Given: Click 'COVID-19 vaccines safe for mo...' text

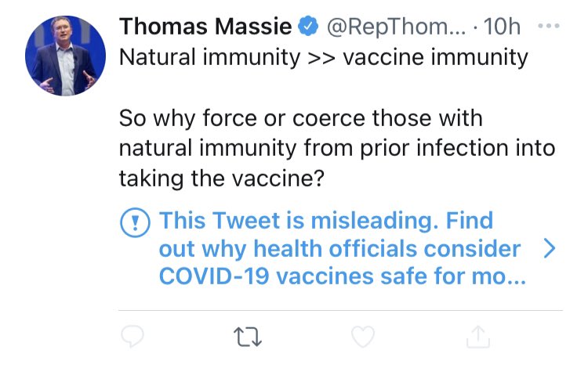Looking at the screenshot, I should (343, 276).
